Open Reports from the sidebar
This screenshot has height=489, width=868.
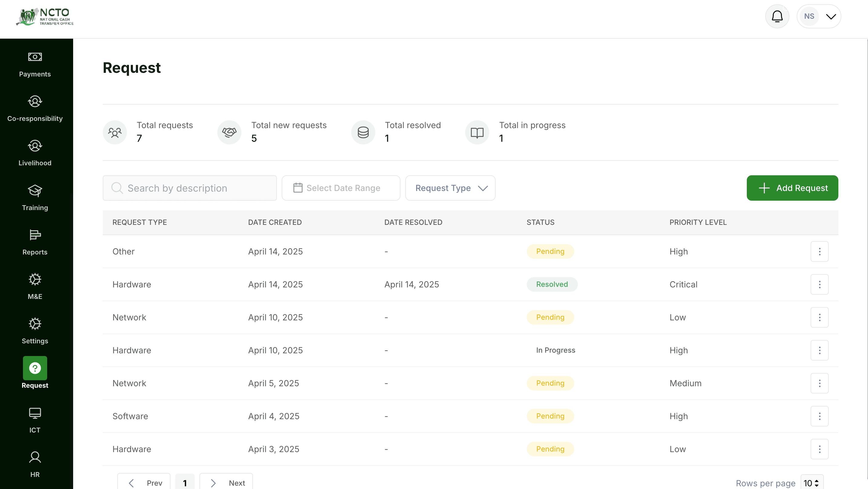point(35,243)
